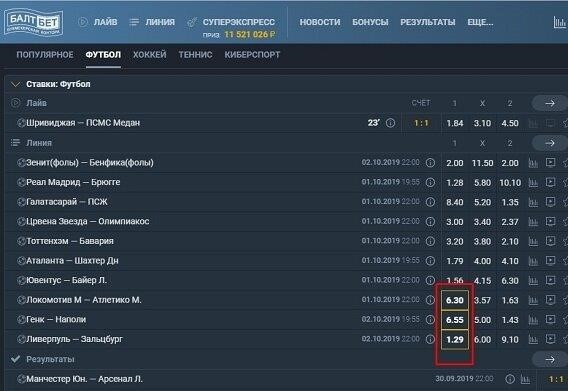568x391 pixels.
Task: Select odds 4.50 for ПСМС Медан win
Action: (510, 123)
